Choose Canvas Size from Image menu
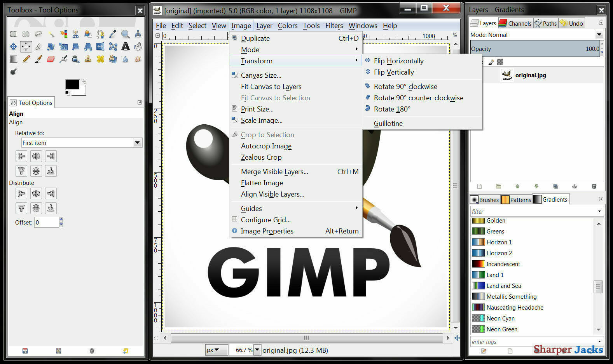The height and width of the screenshot is (364, 613). (x=296, y=75)
